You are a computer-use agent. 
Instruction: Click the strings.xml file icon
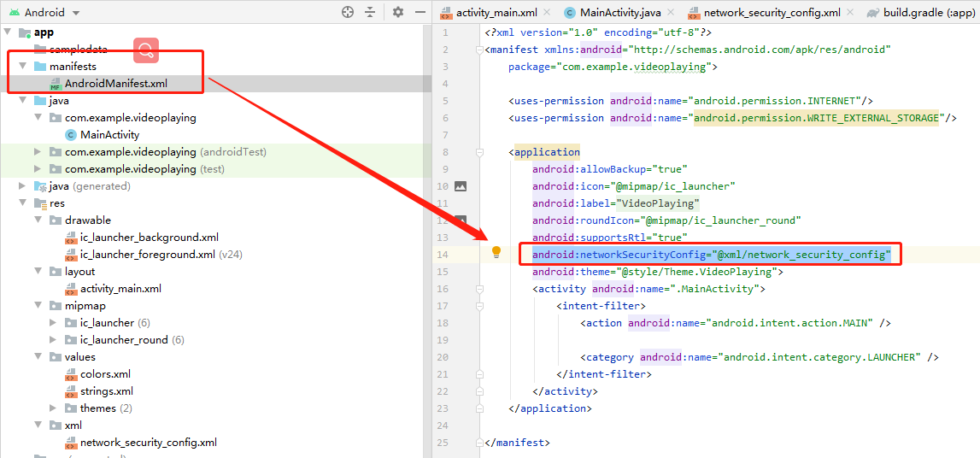pos(71,391)
